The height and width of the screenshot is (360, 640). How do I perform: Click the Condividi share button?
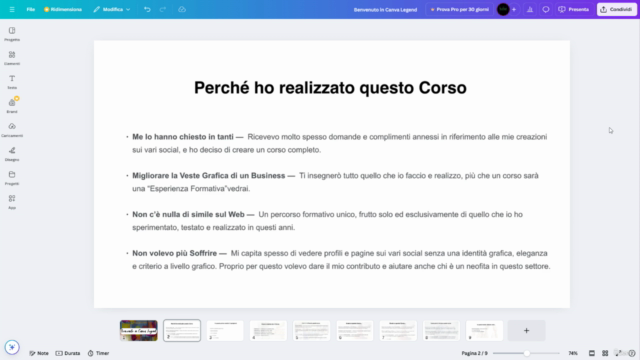[616, 9]
